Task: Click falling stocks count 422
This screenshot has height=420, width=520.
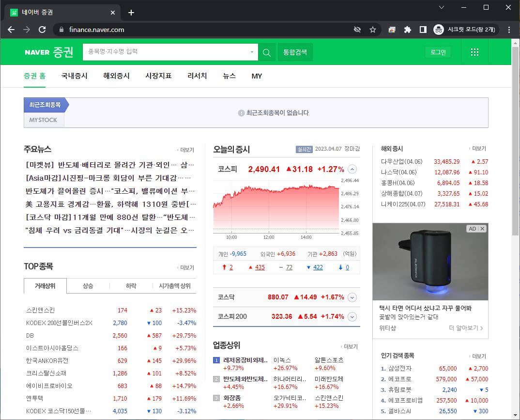Action: (x=318, y=267)
